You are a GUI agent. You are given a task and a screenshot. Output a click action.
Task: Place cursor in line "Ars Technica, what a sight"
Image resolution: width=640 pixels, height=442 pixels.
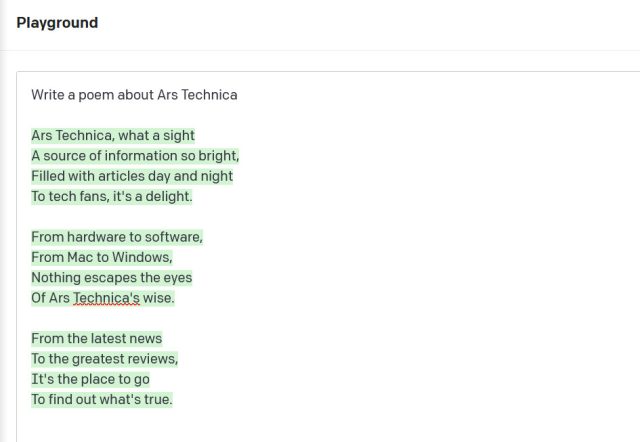tap(113, 136)
